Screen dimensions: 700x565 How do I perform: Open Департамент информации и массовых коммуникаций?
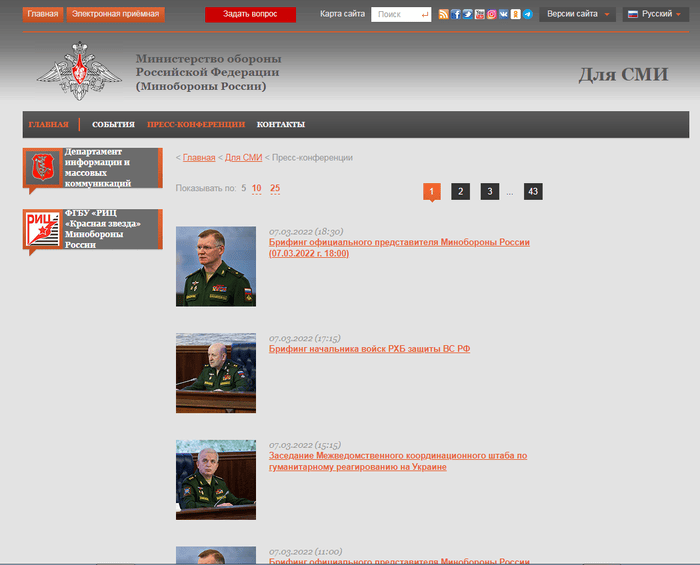point(93,168)
